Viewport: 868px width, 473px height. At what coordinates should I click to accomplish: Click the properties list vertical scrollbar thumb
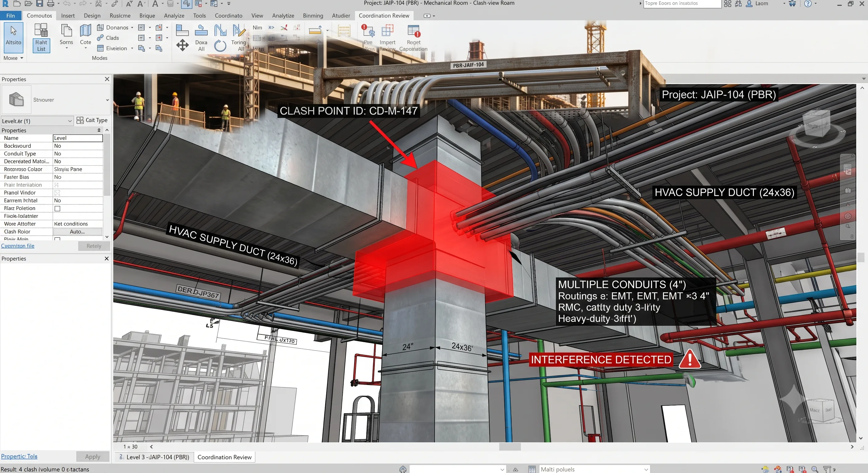pos(107,165)
